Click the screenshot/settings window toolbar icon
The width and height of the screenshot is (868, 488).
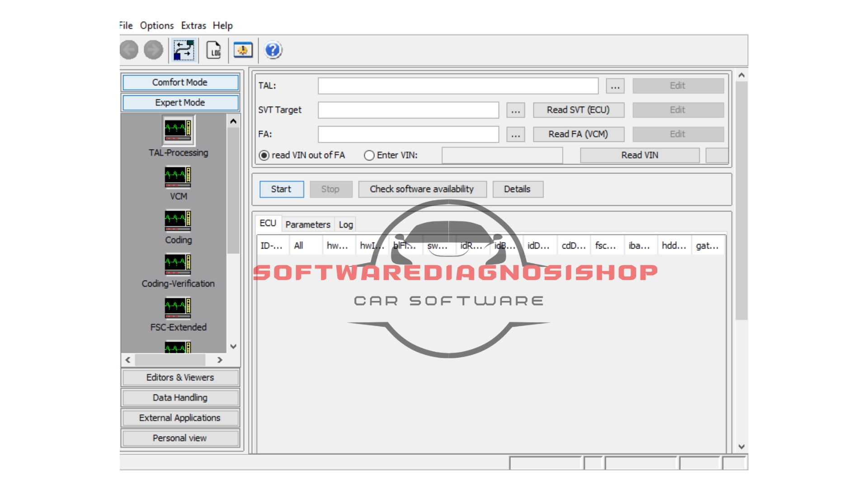click(243, 50)
